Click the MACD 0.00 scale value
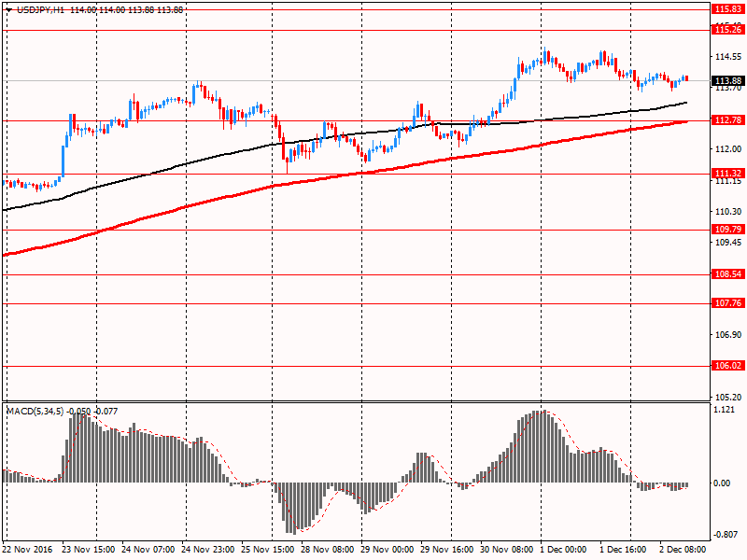 click(x=722, y=483)
